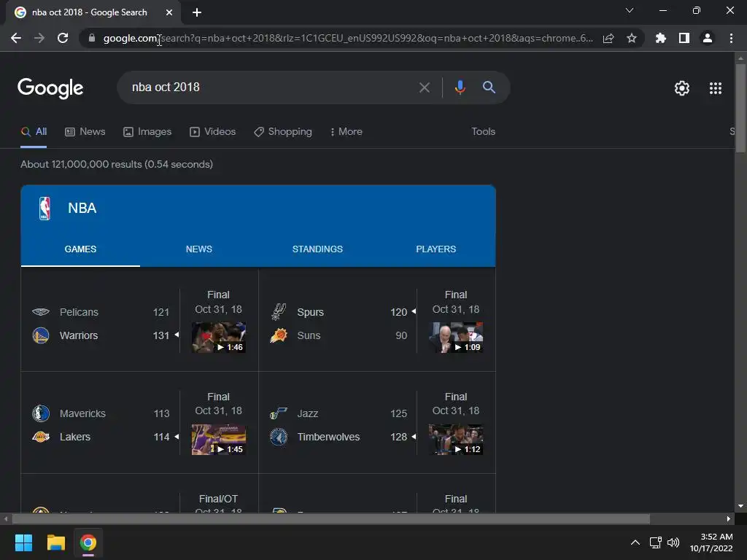
Task: Open the Chrome three-dot menu
Action: [x=731, y=38]
